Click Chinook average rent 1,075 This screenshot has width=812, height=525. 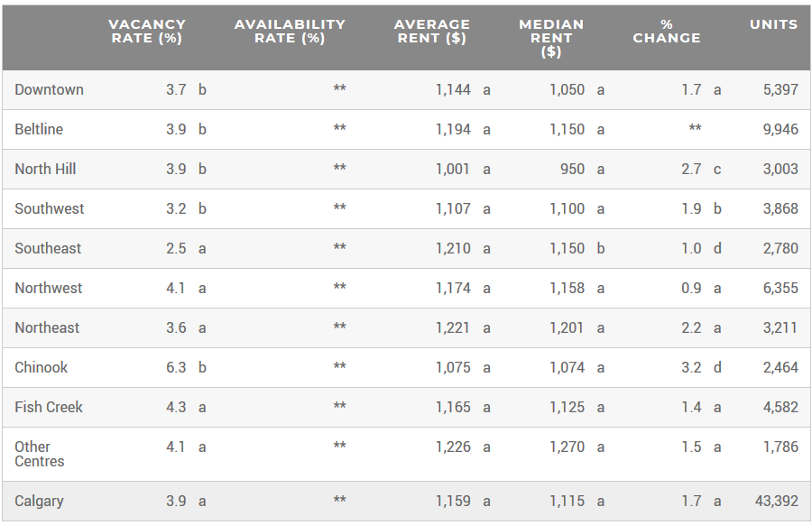(x=453, y=367)
